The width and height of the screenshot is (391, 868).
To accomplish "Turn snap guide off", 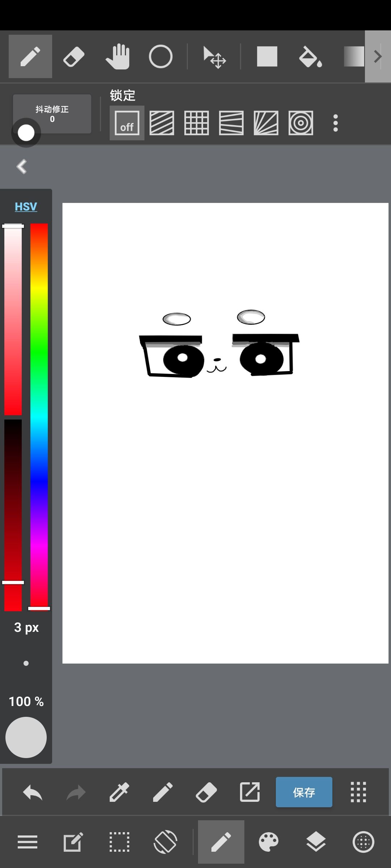I will point(127,123).
